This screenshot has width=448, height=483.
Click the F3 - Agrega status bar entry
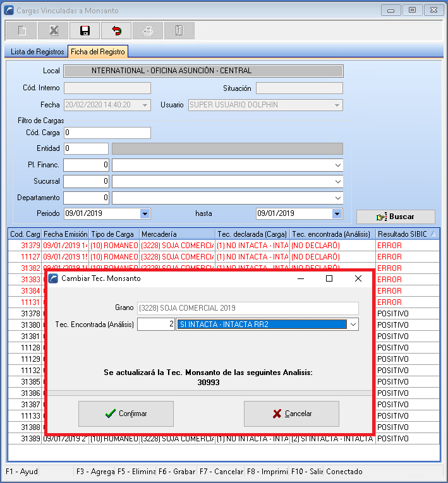pyautogui.click(x=95, y=472)
